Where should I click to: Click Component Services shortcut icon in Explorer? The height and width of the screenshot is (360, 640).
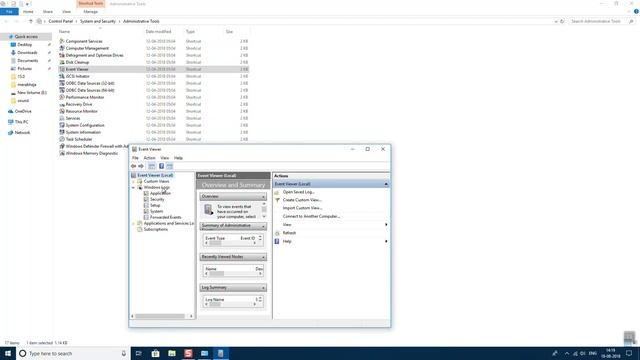[62, 41]
